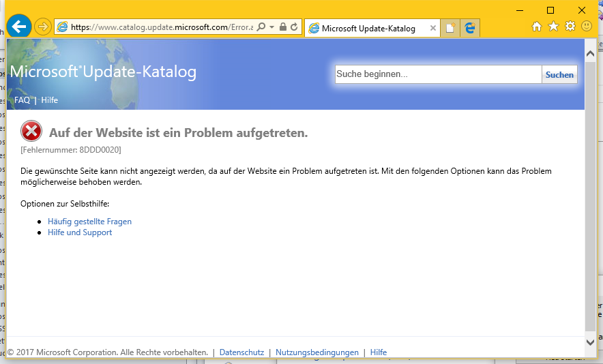This screenshot has height=364, width=603.
Task: Open Favorites with the star icon
Action: click(553, 26)
